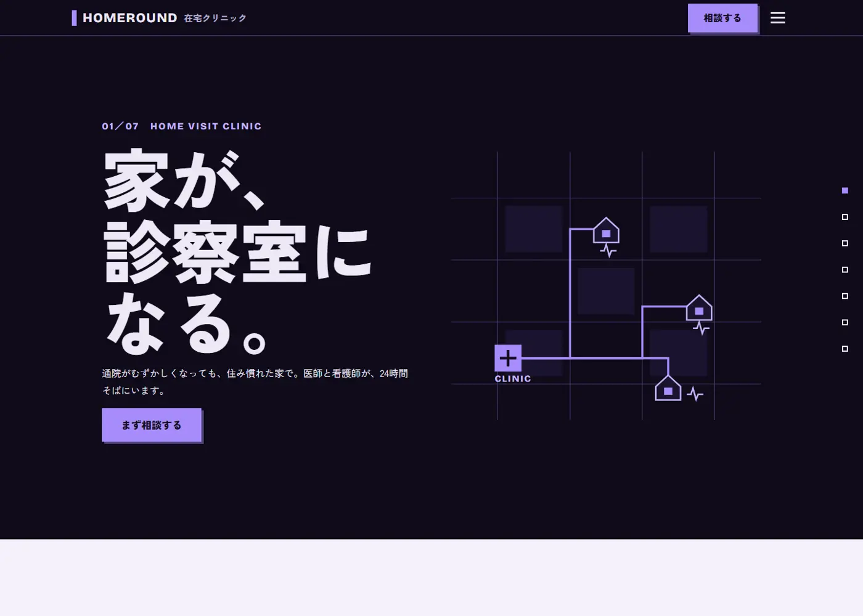863x616 pixels.
Task: Click the pulse icon under the middle-right house
Action: coord(701,328)
